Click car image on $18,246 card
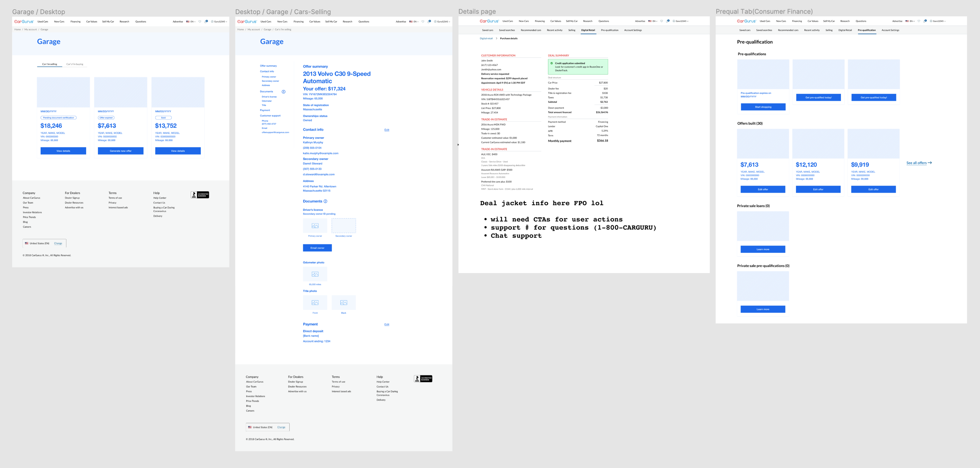Image resolution: width=980 pixels, height=468 pixels. click(63, 92)
